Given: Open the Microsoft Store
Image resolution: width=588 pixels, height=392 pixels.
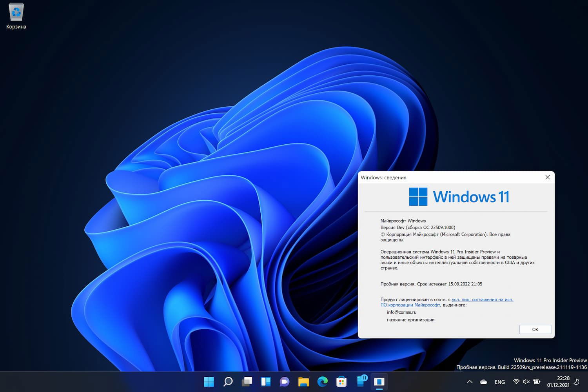Looking at the screenshot, I should click(x=341, y=381).
